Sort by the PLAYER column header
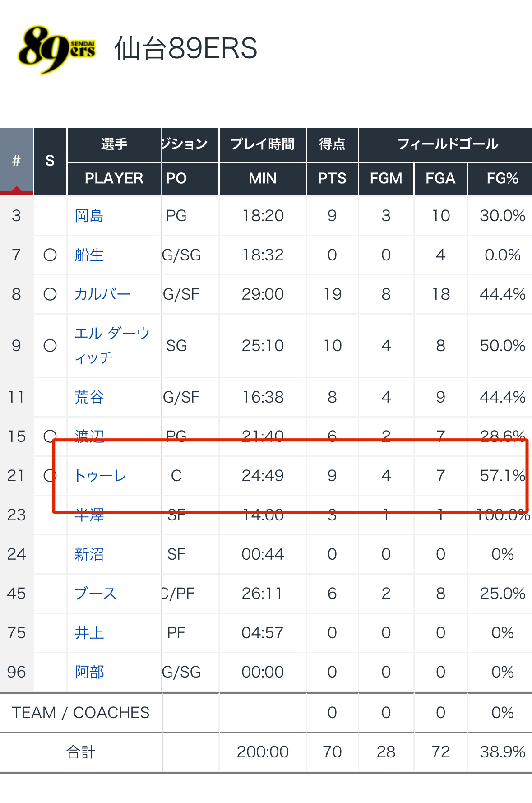The image size is (532, 803). coord(114,179)
